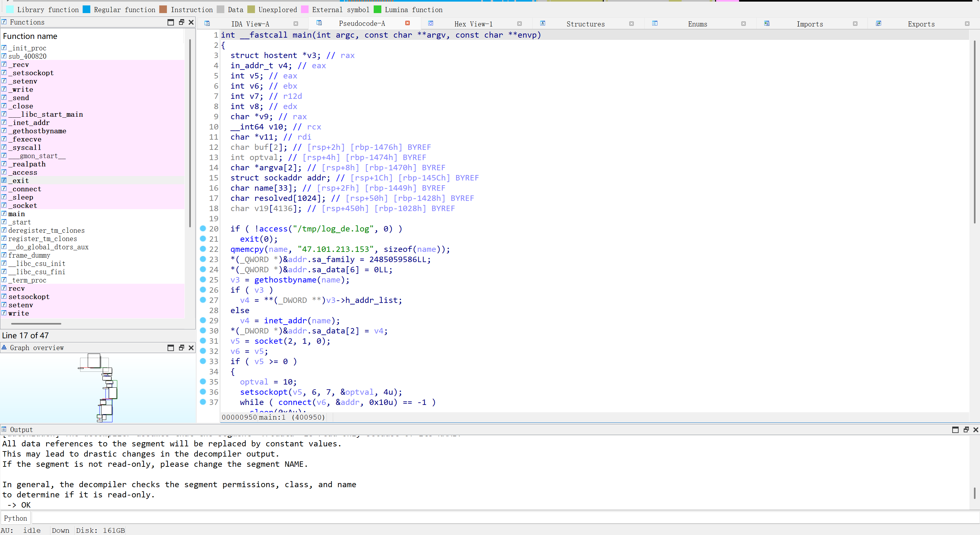Float the Functions panel
Image resolution: width=980 pixels, height=535 pixels.
[182, 22]
